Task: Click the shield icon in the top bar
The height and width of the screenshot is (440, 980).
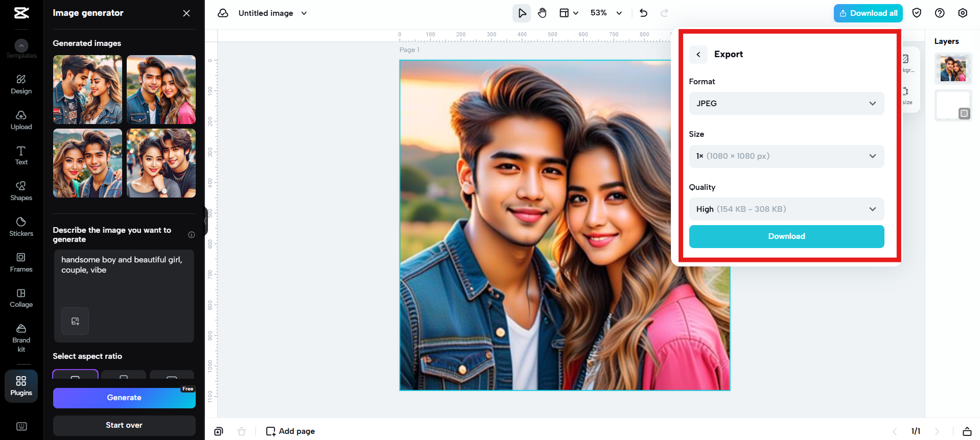Action: (x=917, y=13)
